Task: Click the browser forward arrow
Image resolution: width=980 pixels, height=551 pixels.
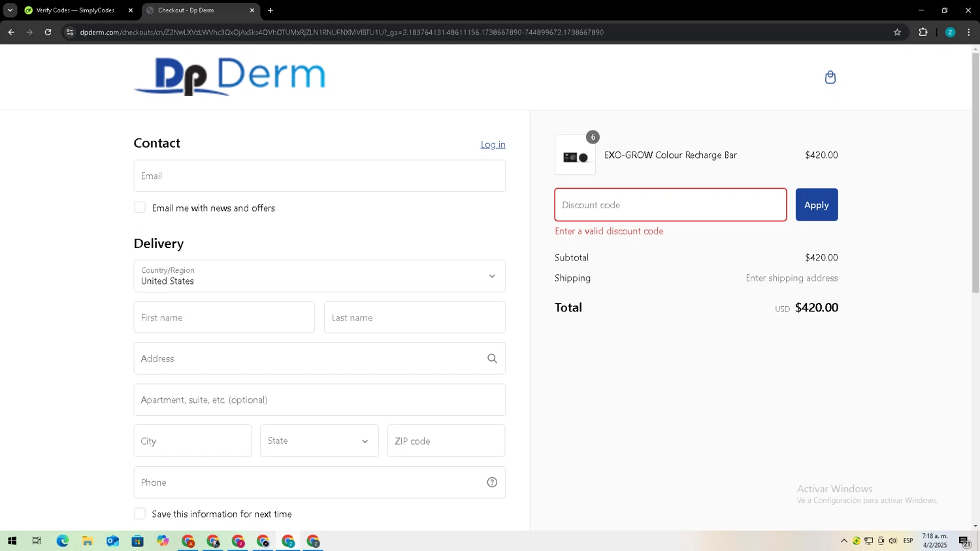Action: tap(29, 32)
